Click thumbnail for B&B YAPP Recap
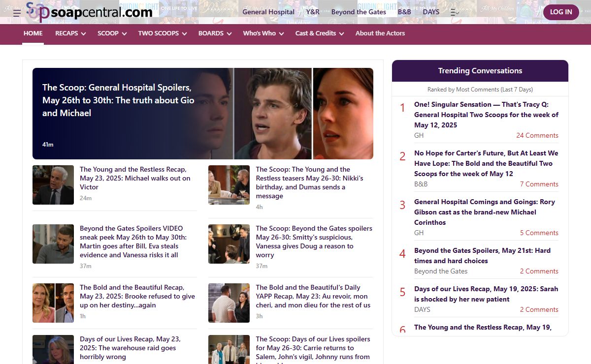This screenshot has height=364, width=591. pyautogui.click(x=229, y=303)
